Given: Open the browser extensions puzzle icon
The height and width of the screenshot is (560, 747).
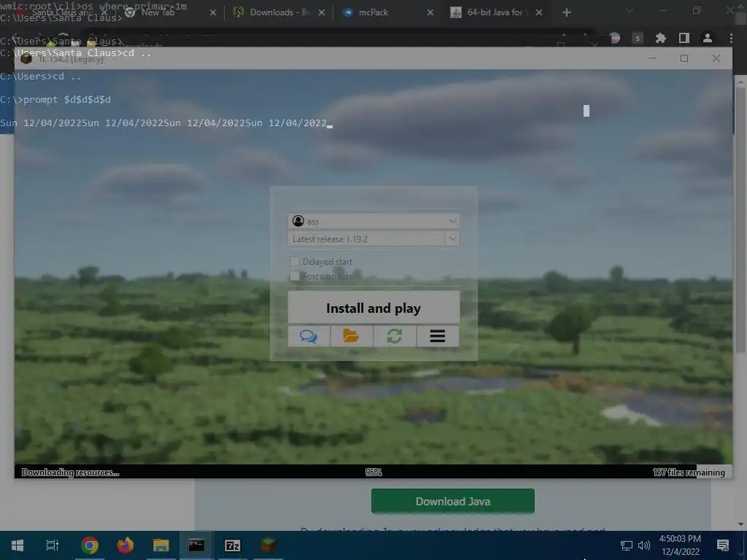Looking at the screenshot, I should pyautogui.click(x=661, y=38).
